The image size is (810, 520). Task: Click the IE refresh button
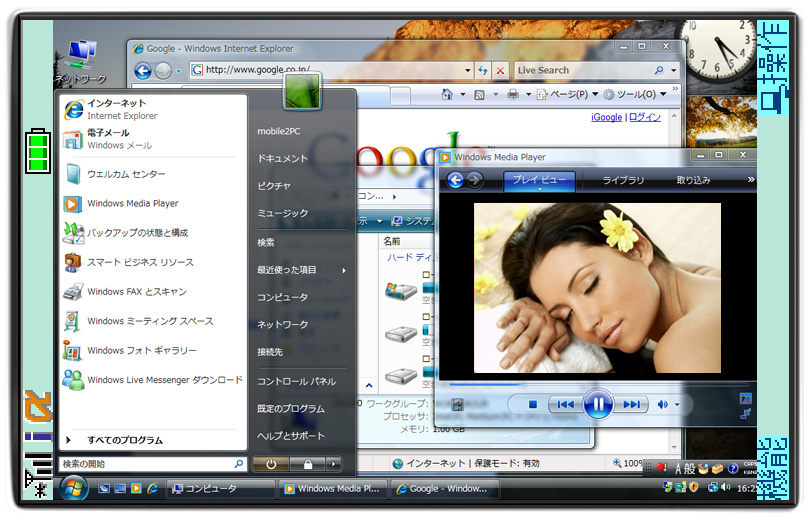tap(483, 70)
